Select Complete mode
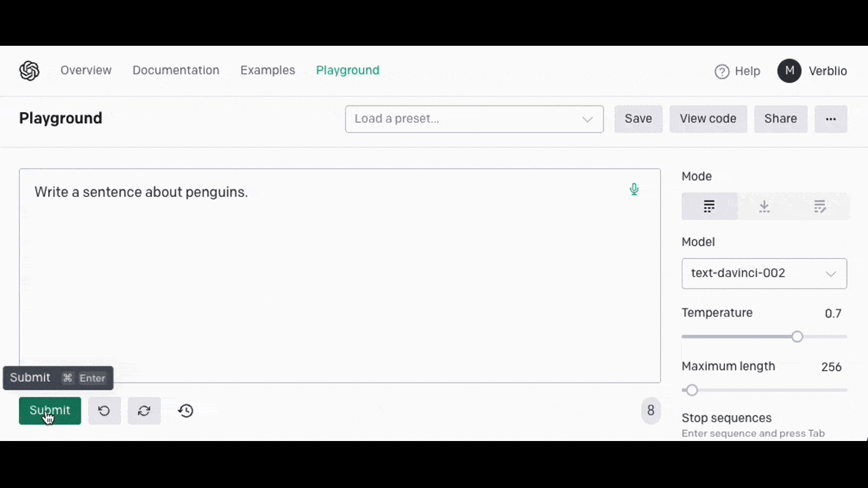 pyautogui.click(x=709, y=207)
